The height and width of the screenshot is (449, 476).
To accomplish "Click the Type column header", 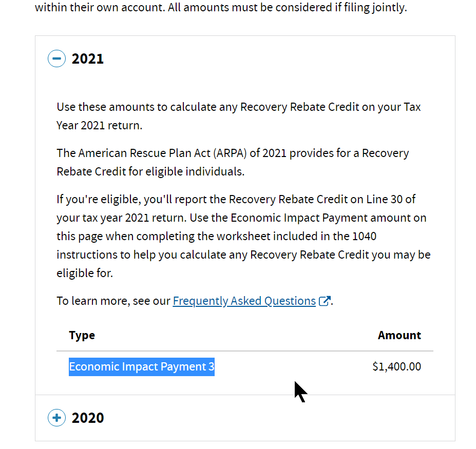I will [x=82, y=335].
